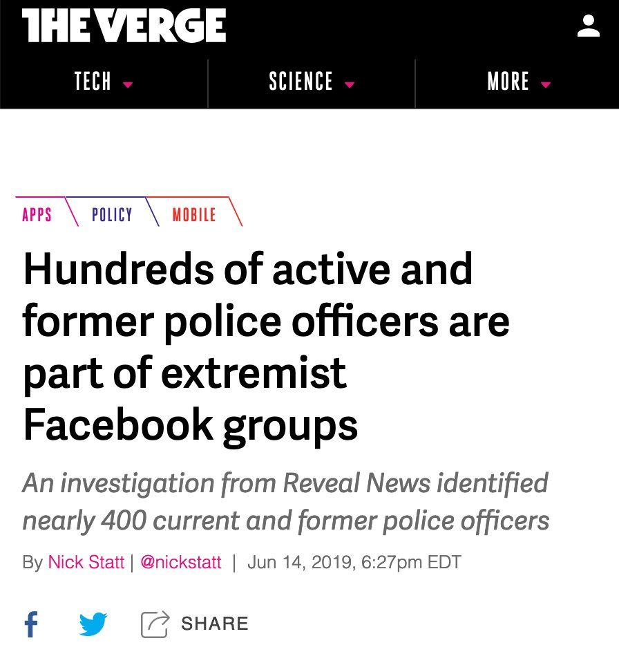Viewport: 619px width, 672px height.
Task: Click the SHARE text button
Action: pyautogui.click(x=214, y=624)
